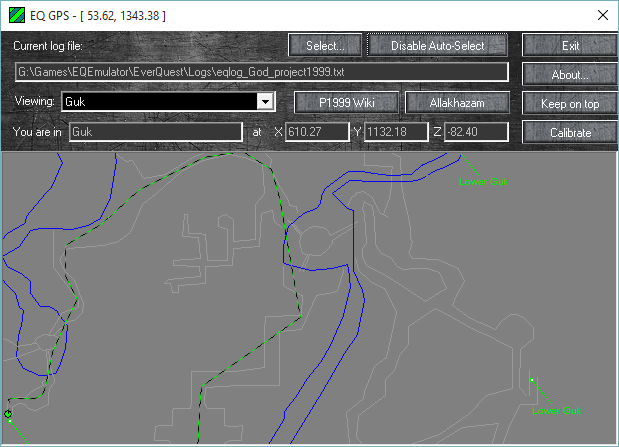The image size is (619, 447).
Task: Click the Exit button
Action: click(x=570, y=46)
